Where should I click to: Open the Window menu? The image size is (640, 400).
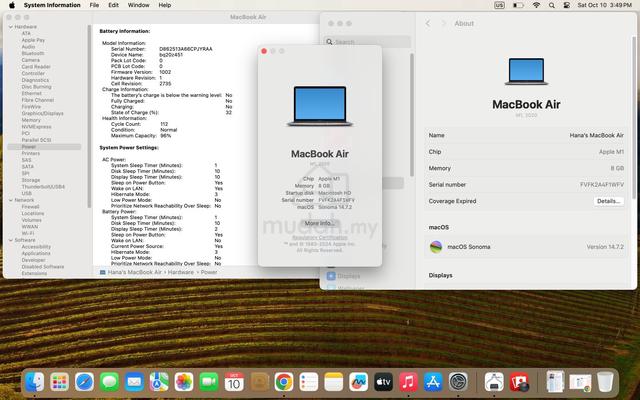click(138, 5)
